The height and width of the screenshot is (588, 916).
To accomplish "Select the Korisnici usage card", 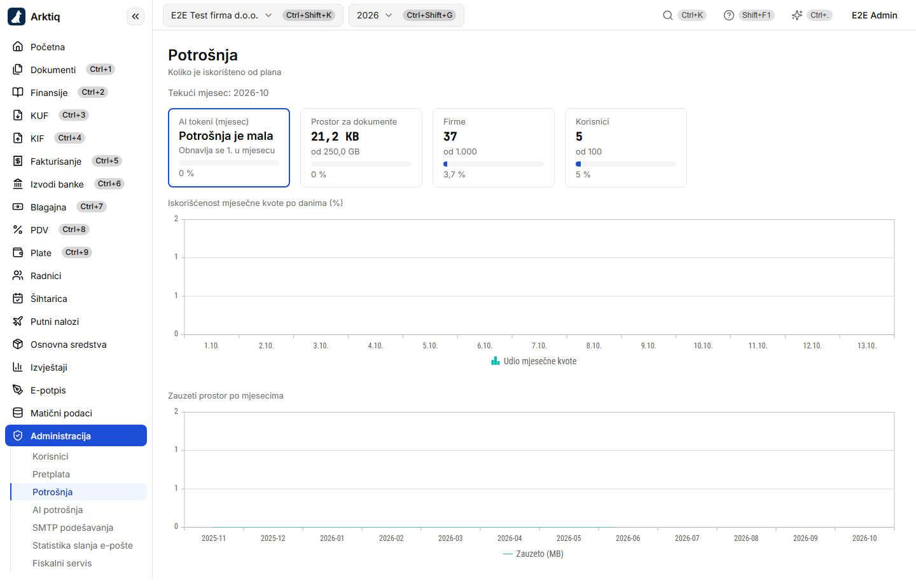I will coord(626,147).
